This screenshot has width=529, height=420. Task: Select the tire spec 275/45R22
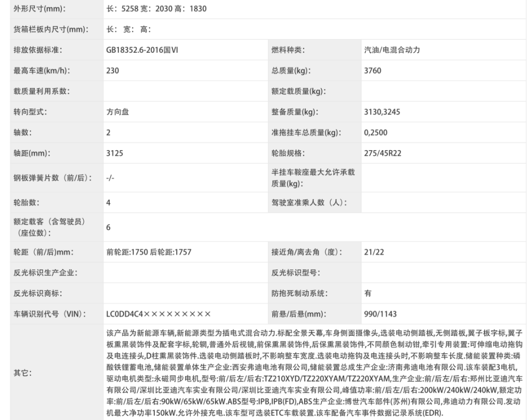tap(385, 153)
